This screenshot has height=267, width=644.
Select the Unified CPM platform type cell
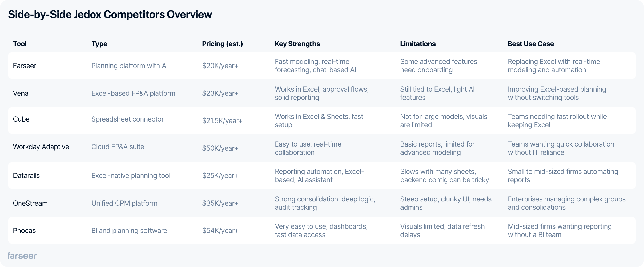coord(124,203)
